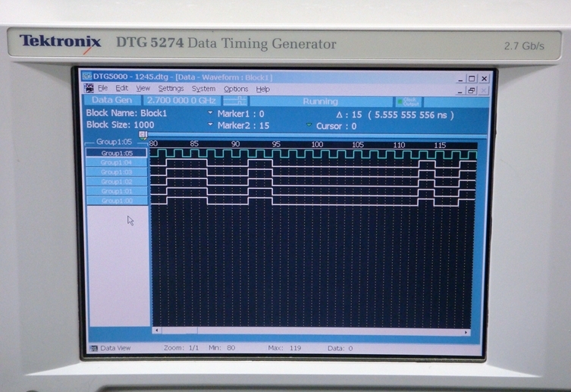The height and width of the screenshot is (392, 571).
Task: Click the horizontal scrollbar thumb
Action: point(180,331)
